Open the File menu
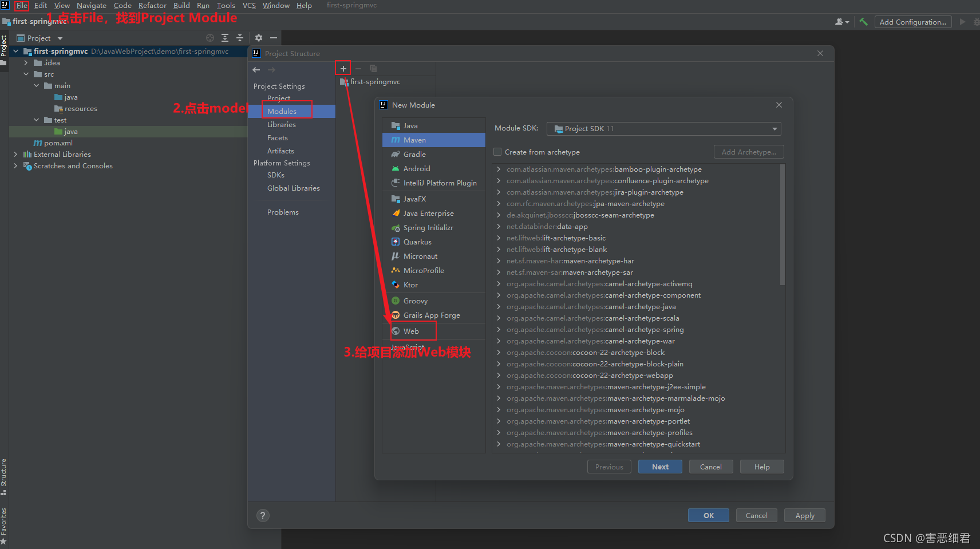The image size is (980, 549). (22, 6)
